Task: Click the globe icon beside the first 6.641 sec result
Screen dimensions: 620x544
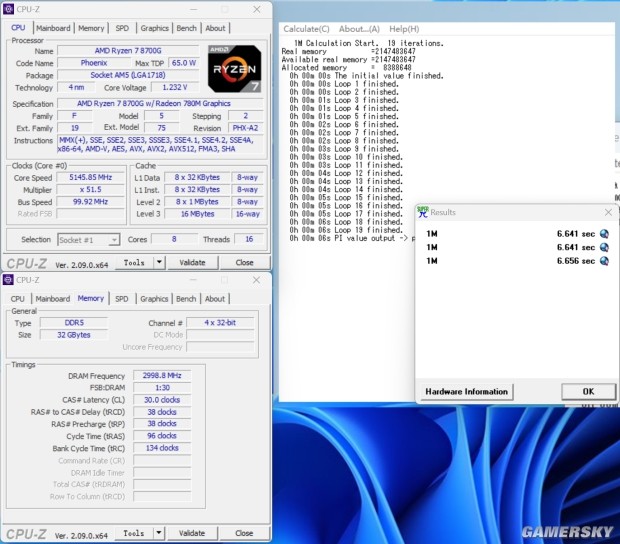Action: 604,234
